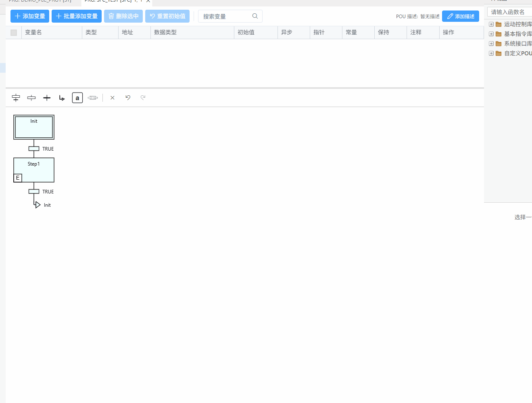532x403 pixels.
Task: Focus the 请输入函数名 input field
Action: 510,12
